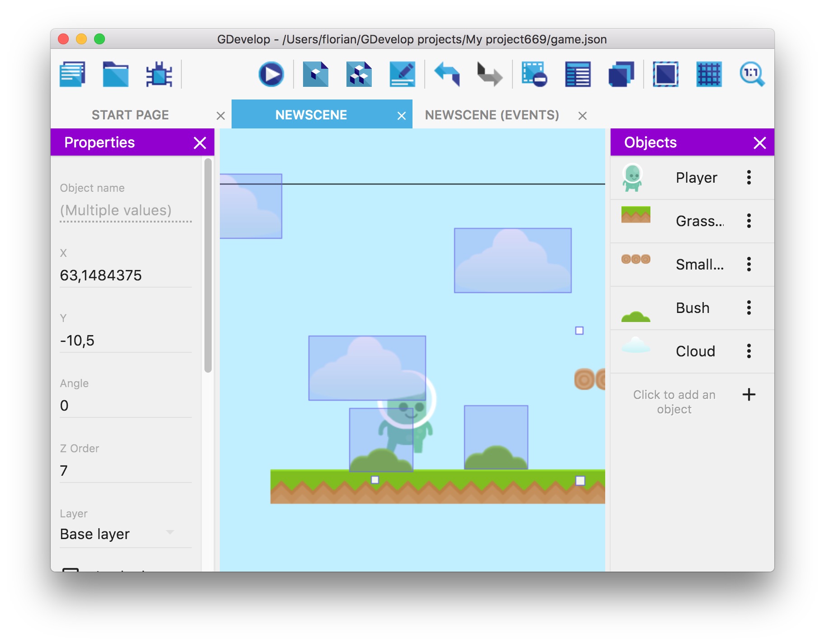Open the instances list icon
Image resolution: width=825 pixels, height=644 pixels.
coord(578,74)
